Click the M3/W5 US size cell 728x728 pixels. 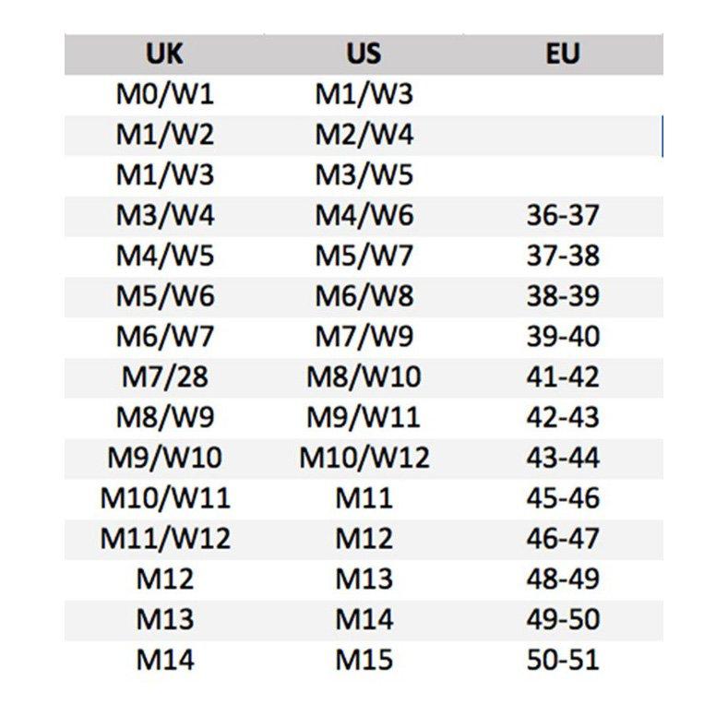pyautogui.click(x=364, y=175)
